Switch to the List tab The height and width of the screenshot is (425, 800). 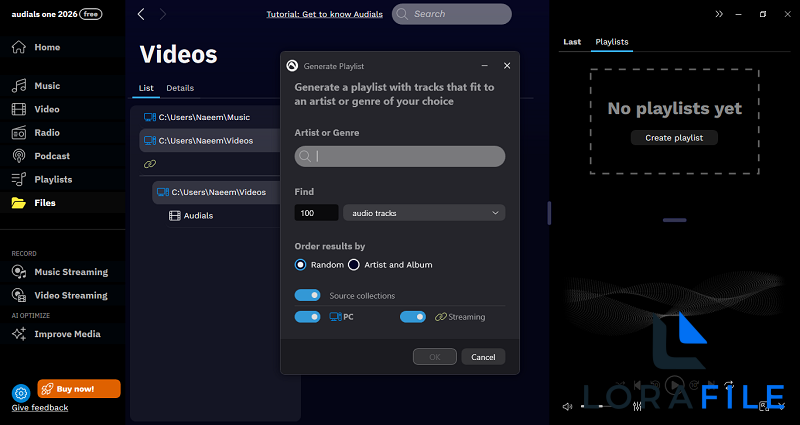[146, 88]
